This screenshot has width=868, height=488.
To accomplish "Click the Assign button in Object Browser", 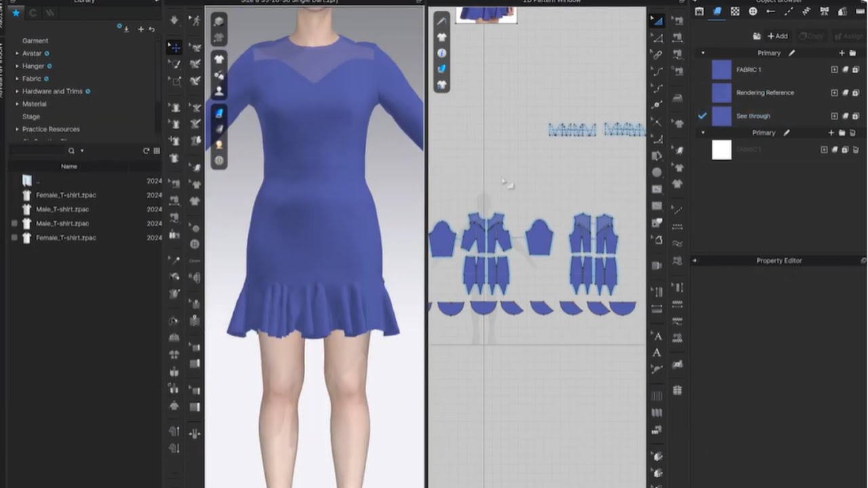I will (x=849, y=36).
